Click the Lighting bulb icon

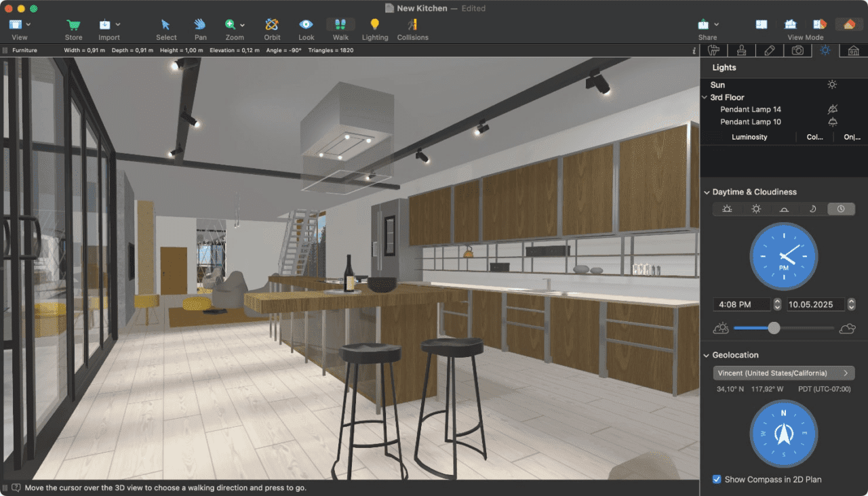[x=374, y=25]
